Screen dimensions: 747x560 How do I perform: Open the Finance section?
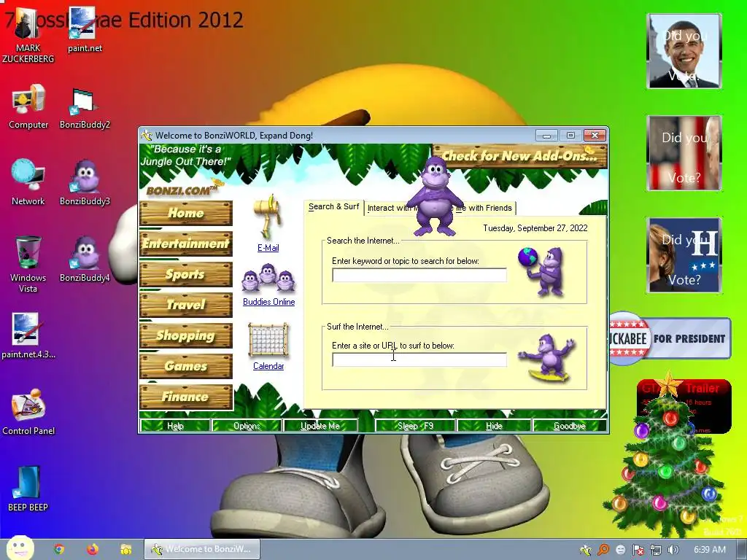(x=186, y=397)
